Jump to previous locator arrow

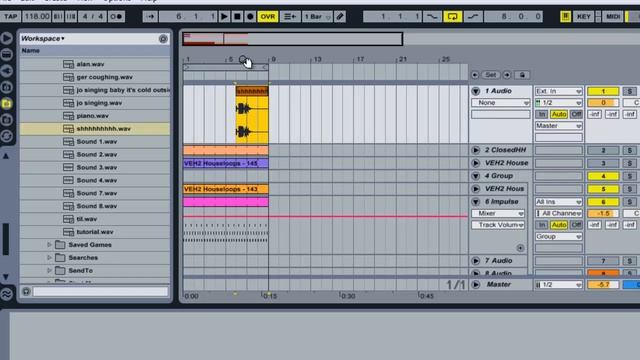(475, 75)
